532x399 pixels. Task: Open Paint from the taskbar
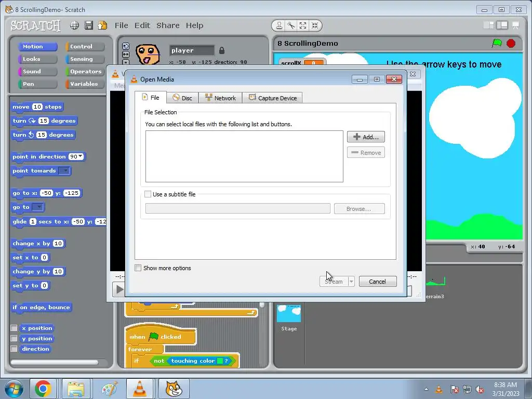110,389
